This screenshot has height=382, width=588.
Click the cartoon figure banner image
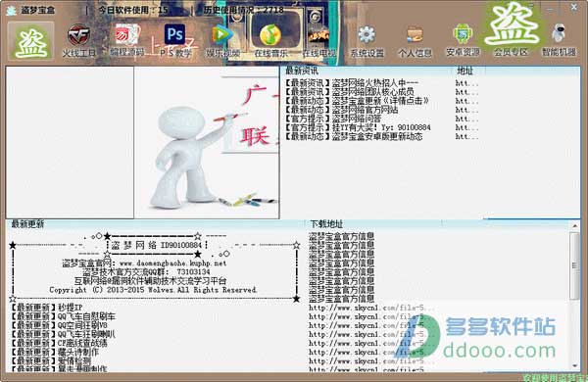pyautogui.click(x=207, y=142)
